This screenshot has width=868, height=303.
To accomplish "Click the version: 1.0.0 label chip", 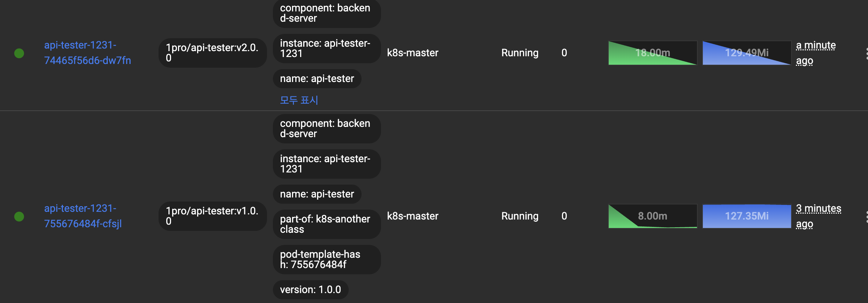I will pos(310,290).
